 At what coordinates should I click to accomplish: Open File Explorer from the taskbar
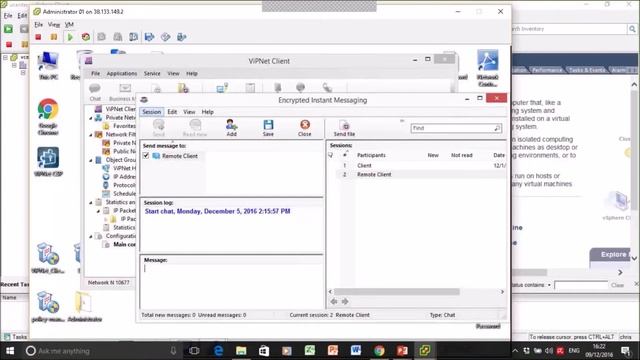(241, 351)
